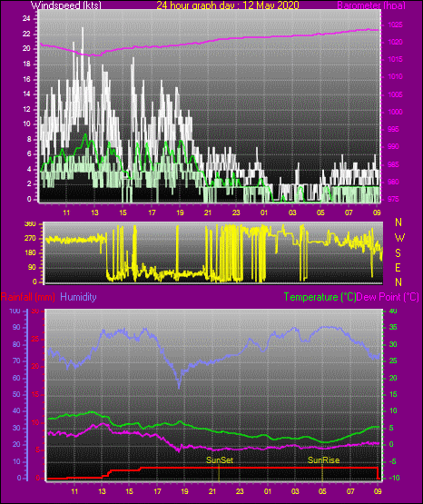The image size is (423, 504).
Task: Click the SunRise marker label
Action: coord(323,460)
